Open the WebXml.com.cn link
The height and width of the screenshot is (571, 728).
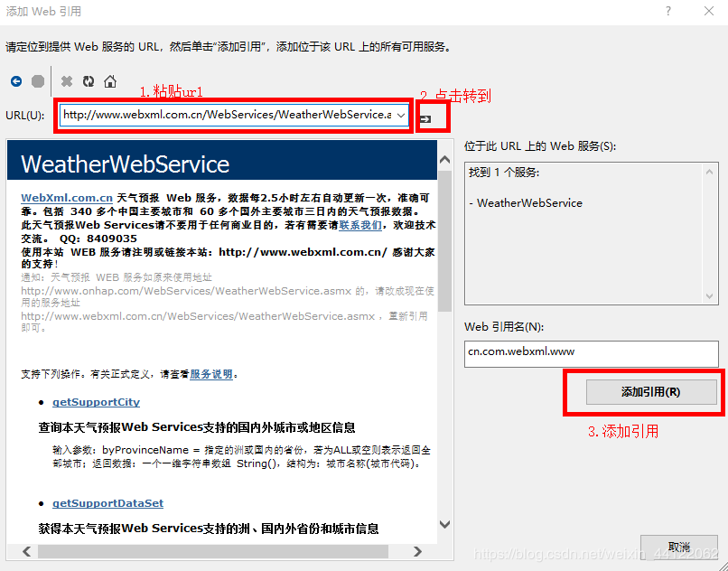67,198
